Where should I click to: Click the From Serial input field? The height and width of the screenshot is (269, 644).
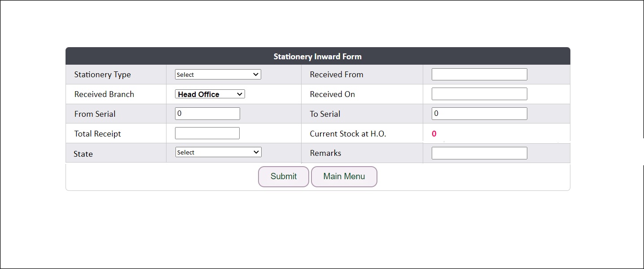[x=207, y=114]
